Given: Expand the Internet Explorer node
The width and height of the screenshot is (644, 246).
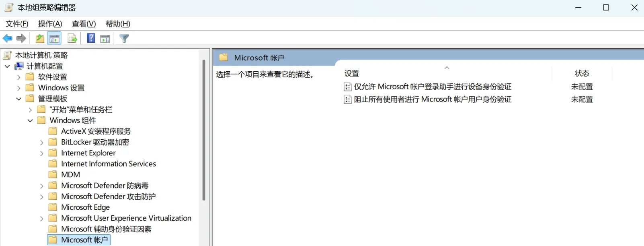Looking at the screenshot, I should pyautogui.click(x=41, y=153).
